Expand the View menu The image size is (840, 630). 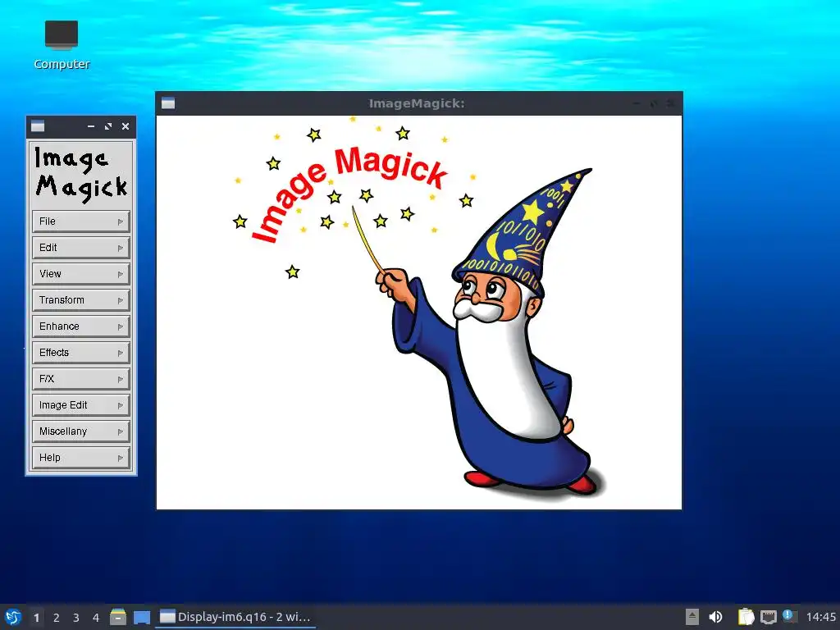click(x=81, y=274)
